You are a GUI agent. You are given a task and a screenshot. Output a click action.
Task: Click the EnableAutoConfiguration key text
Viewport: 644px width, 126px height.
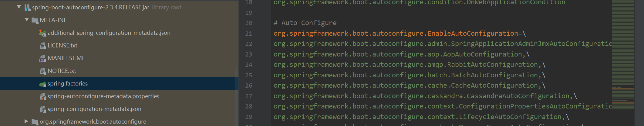396,33
